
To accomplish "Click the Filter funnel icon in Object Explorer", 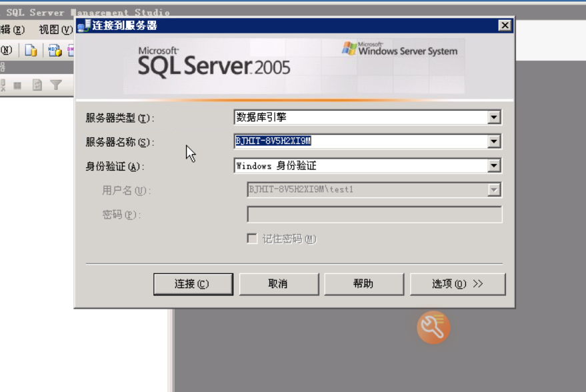I will click(x=56, y=85).
